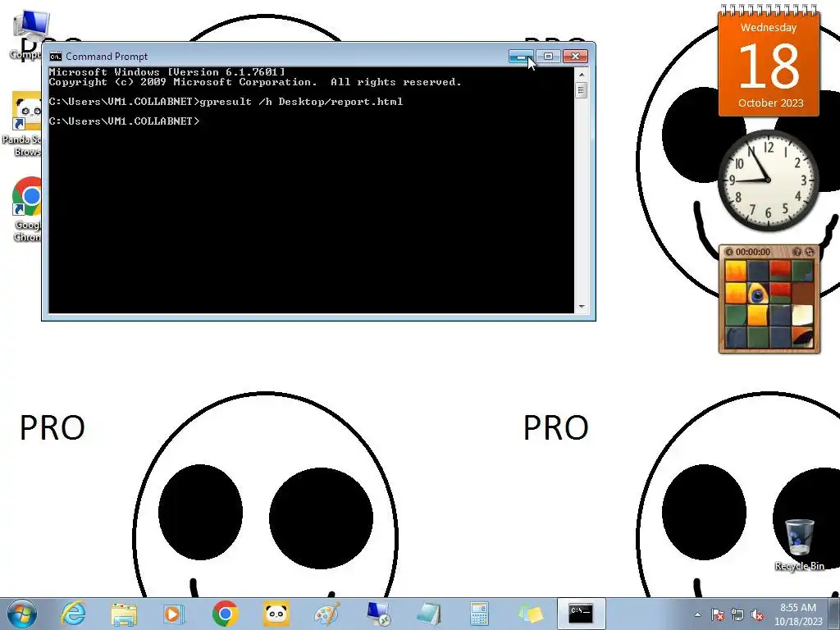Click the Command Prompt scrollbar up arrow
This screenshot has height=630, width=840.
point(582,75)
